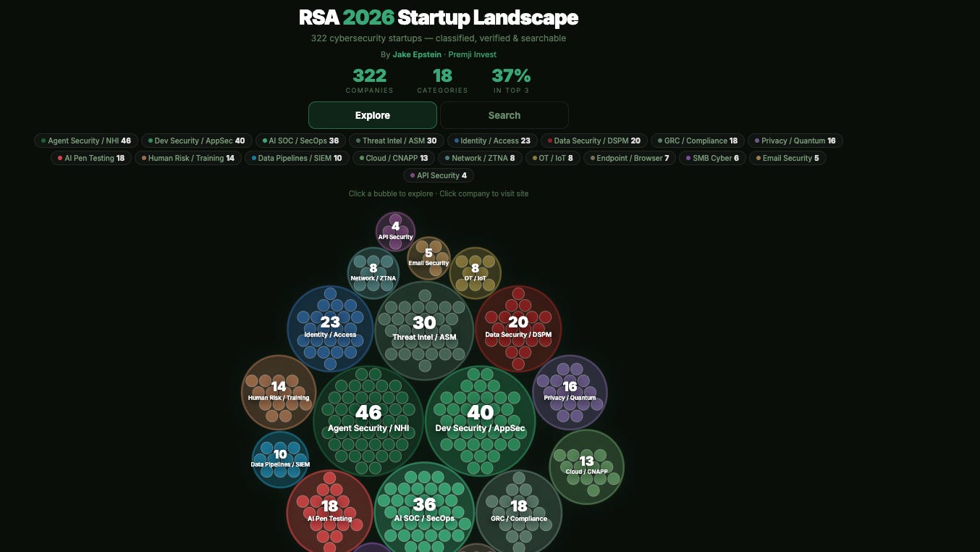
Task: Select the API Security 4 chip
Action: (x=439, y=175)
